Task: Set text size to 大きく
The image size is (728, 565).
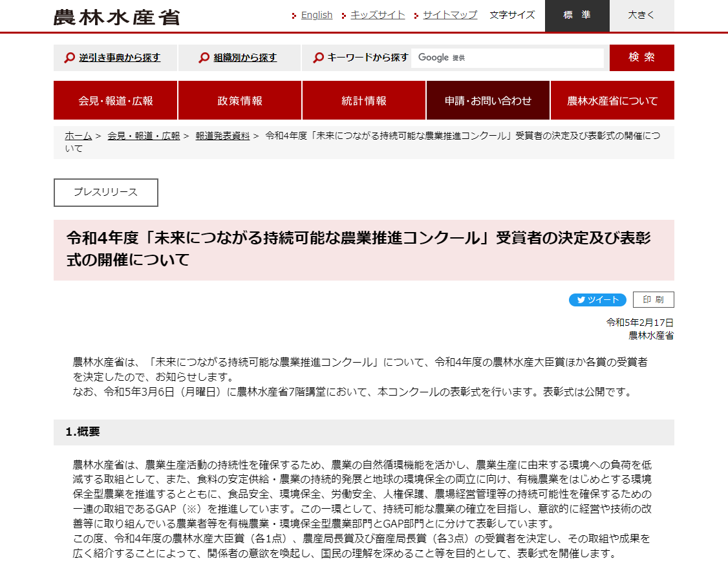Action: pyautogui.click(x=641, y=16)
